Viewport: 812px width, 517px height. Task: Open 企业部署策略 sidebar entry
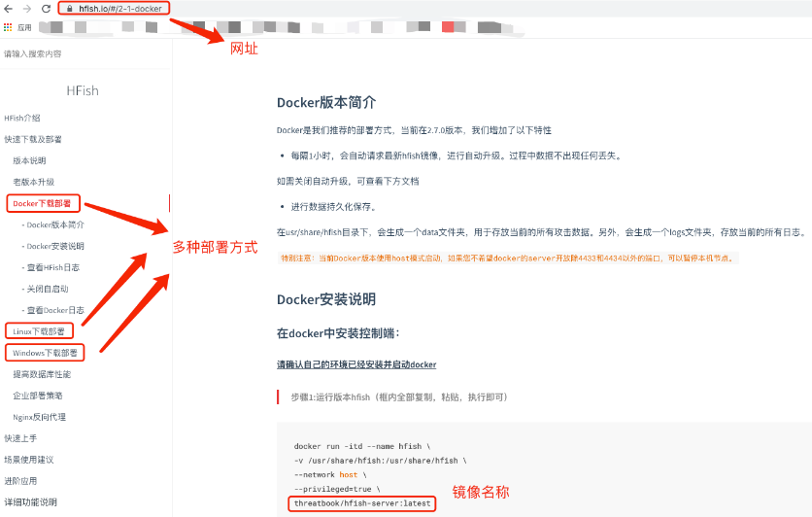tap(38, 396)
